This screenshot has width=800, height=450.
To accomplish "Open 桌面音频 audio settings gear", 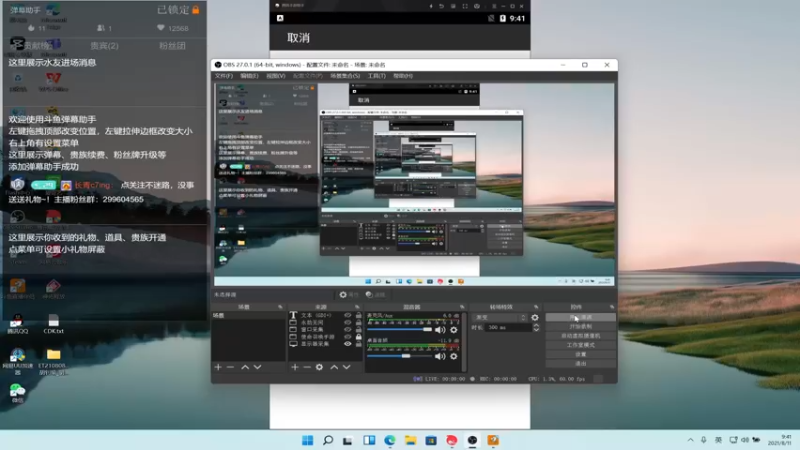I will pyautogui.click(x=454, y=356).
